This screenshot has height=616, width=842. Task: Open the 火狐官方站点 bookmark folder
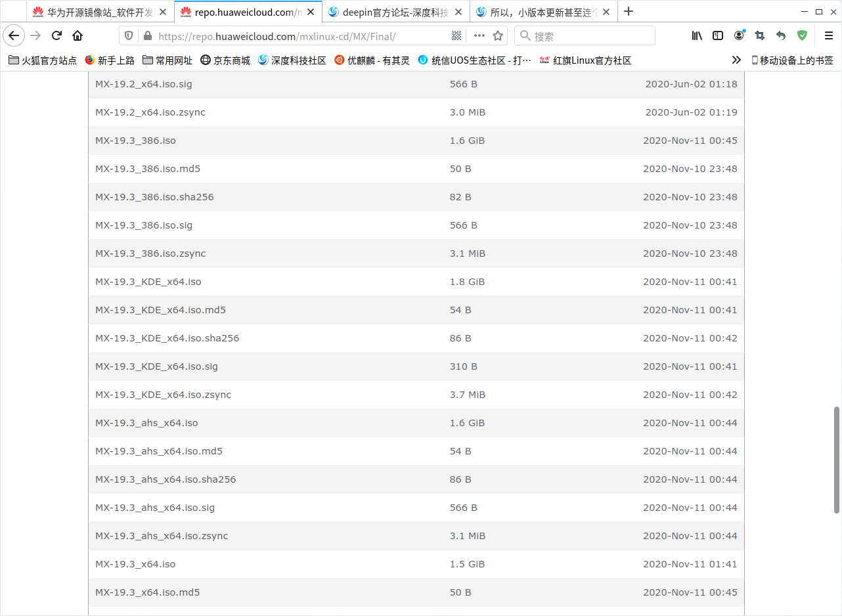tap(43, 60)
